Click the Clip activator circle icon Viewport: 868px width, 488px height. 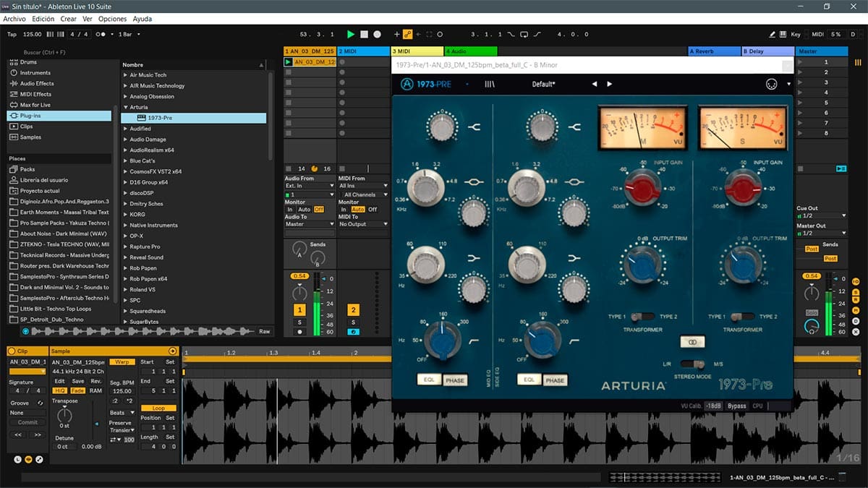click(x=12, y=351)
